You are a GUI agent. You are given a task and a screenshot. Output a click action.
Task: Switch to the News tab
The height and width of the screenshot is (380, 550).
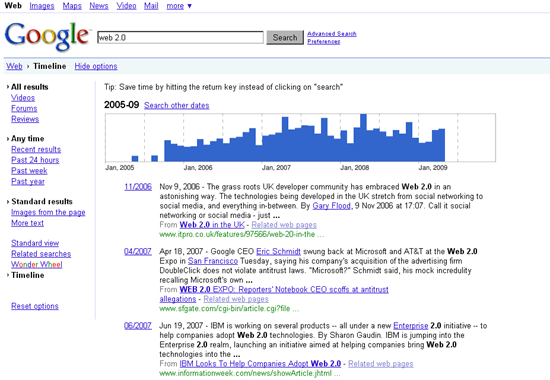coord(99,6)
